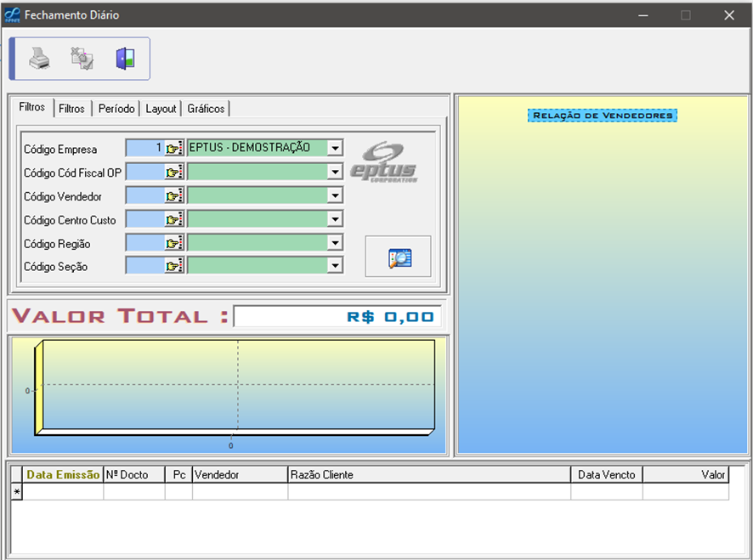Viewport: 753px width, 560px height.
Task: Open lookup icon beside Código Centro Custo
Action: point(174,219)
